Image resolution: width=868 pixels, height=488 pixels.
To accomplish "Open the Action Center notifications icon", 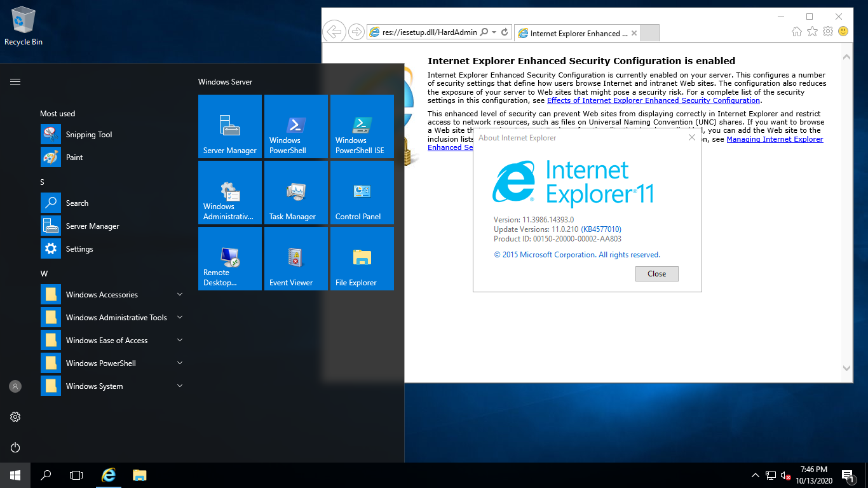I will 847,475.
